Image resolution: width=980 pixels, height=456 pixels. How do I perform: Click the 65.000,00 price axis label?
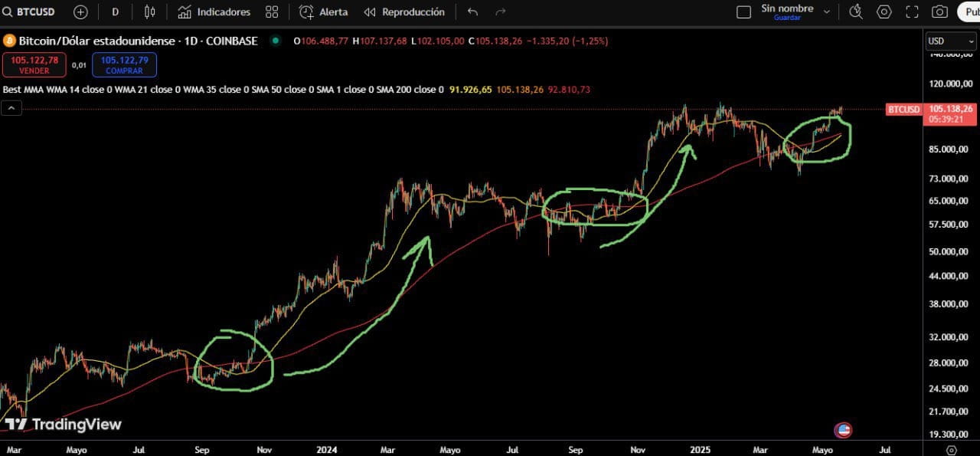950,201
